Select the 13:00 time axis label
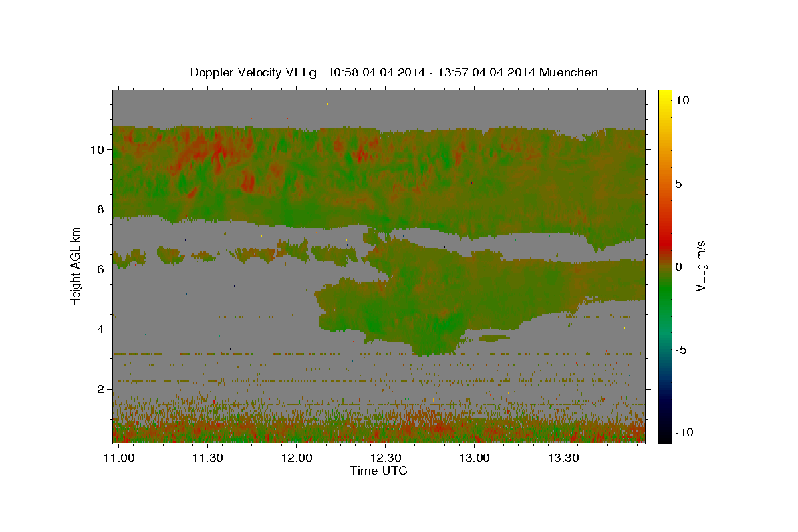798x532 pixels. pos(474,458)
